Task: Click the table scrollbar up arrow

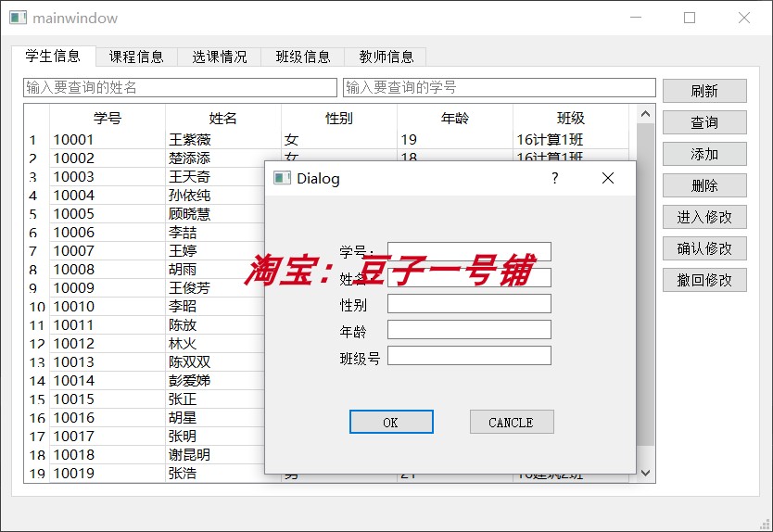Action: [646, 114]
